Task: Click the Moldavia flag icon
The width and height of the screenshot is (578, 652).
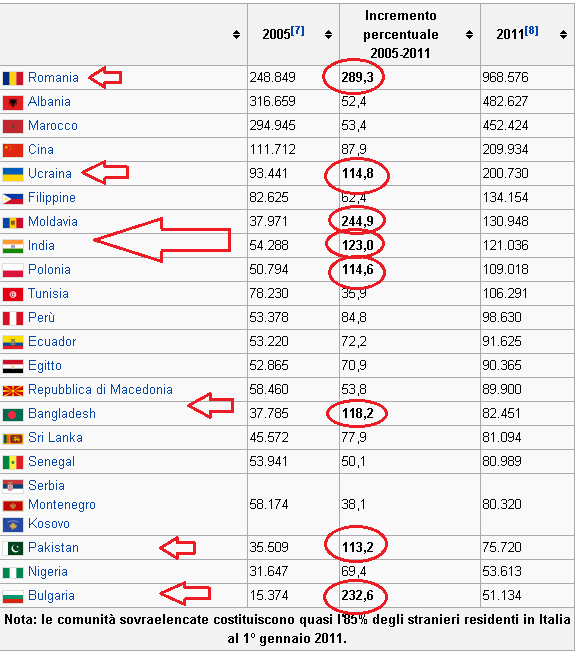Action: [x=13, y=222]
